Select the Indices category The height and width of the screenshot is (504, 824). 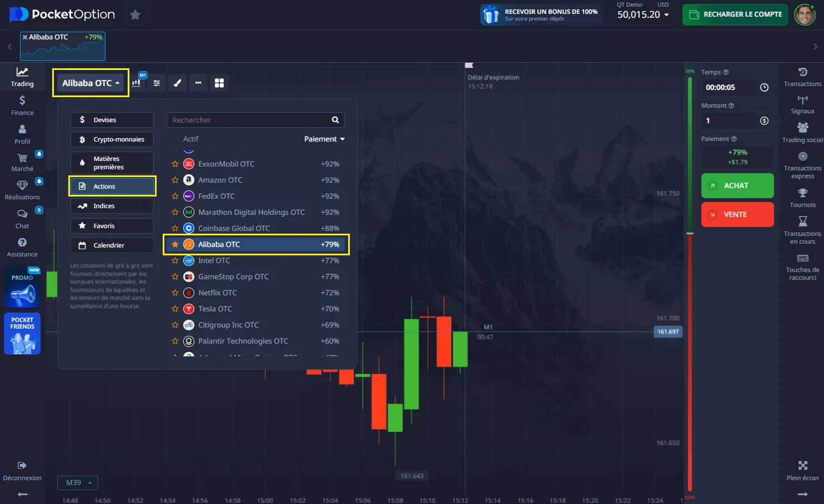pos(112,206)
